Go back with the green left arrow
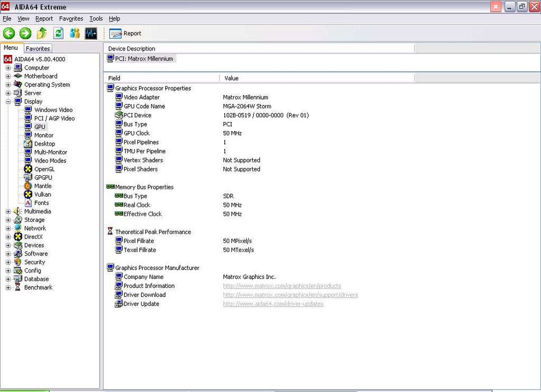The height and width of the screenshot is (392, 541). (x=9, y=34)
